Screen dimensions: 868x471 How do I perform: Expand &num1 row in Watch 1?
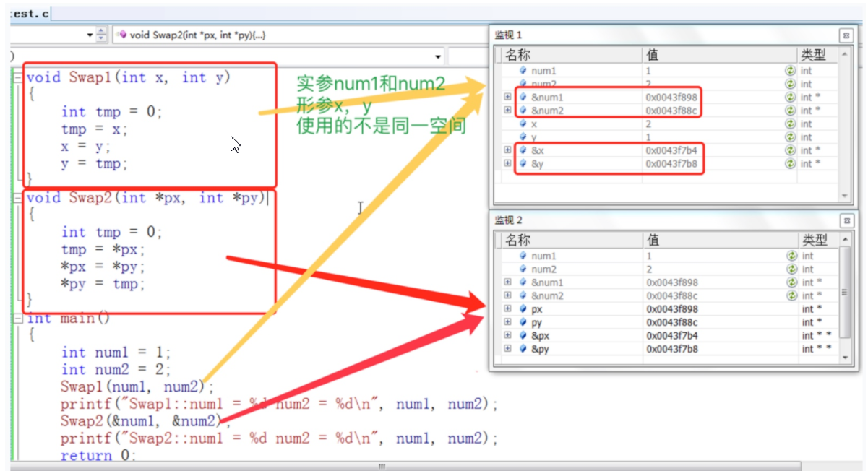coord(507,98)
